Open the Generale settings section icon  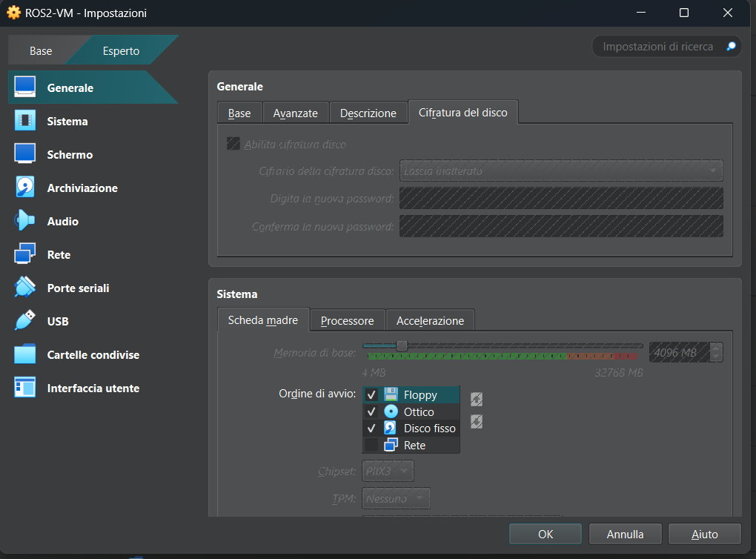(x=24, y=87)
